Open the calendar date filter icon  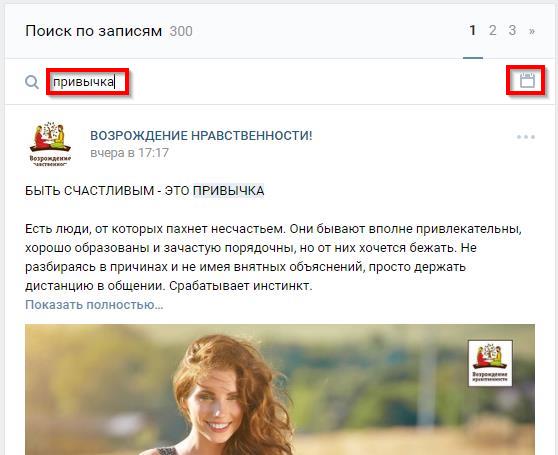coord(527,80)
